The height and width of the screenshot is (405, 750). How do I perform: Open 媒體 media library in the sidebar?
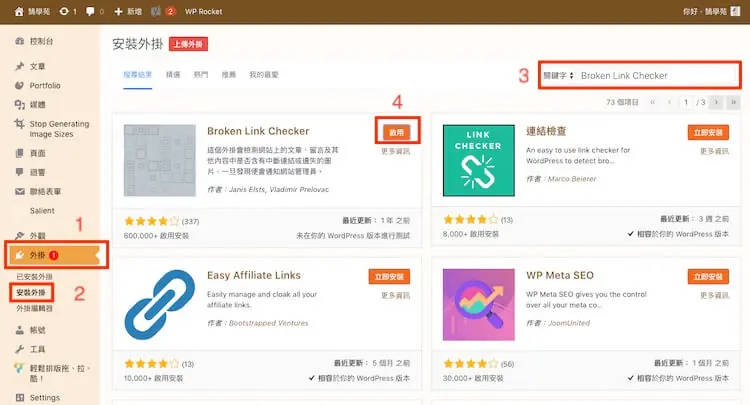[37, 105]
